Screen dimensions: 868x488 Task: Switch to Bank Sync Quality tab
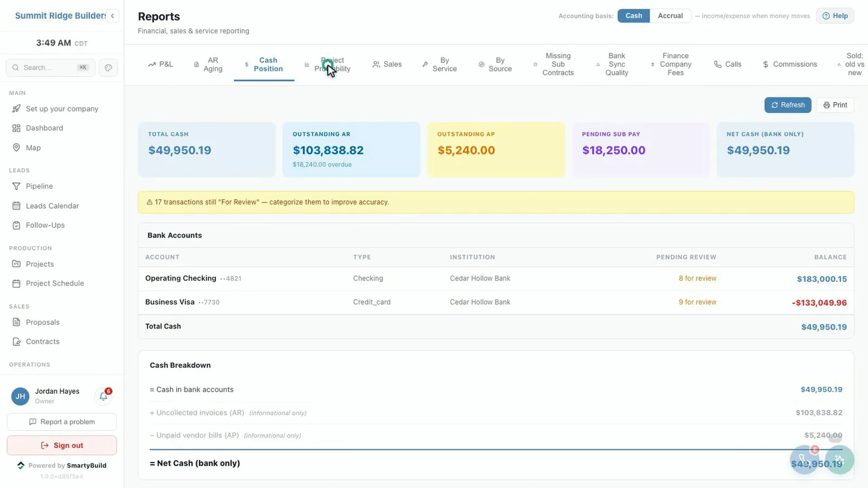(x=612, y=65)
